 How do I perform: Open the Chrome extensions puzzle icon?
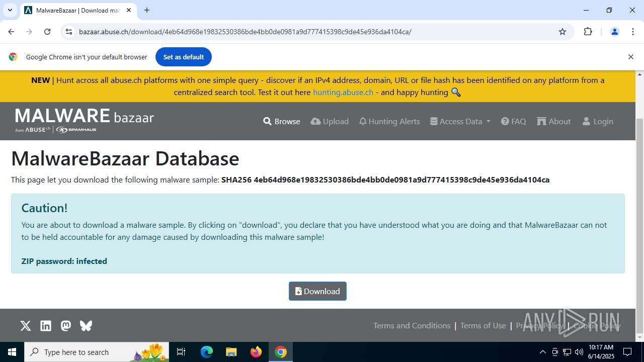click(588, 32)
